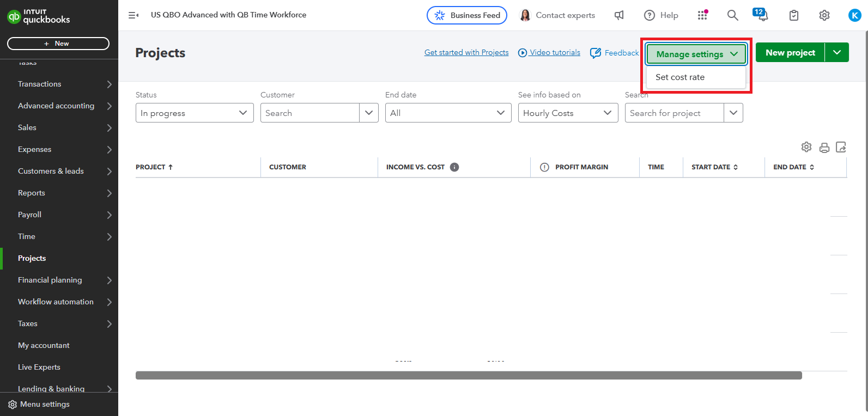Image resolution: width=868 pixels, height=416 pixels.
Task: Open the Status In progress dropdown
Action: pos(195,113)
